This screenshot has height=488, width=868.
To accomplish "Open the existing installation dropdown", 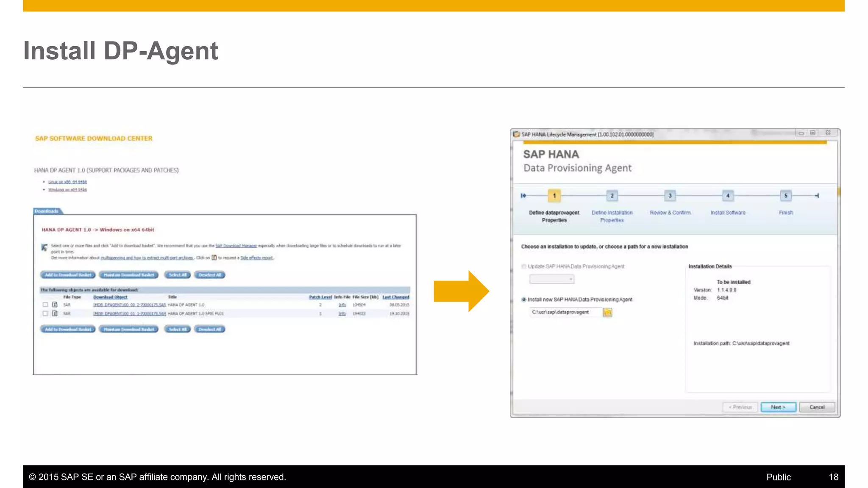I will point(552,279).
